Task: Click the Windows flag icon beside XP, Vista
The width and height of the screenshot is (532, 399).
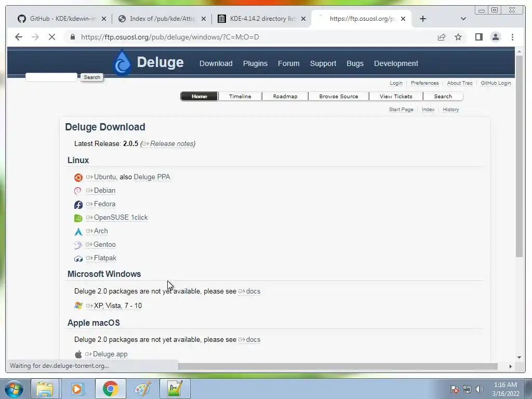Action: [78, 305]
